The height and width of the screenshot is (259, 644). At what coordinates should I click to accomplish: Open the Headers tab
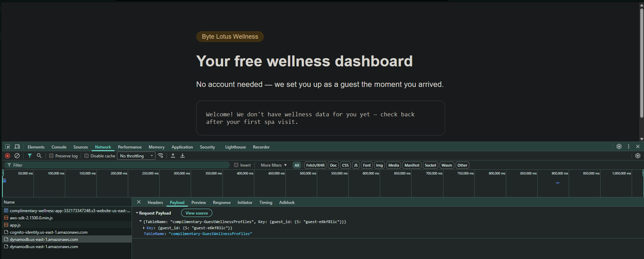pos(155,203)
